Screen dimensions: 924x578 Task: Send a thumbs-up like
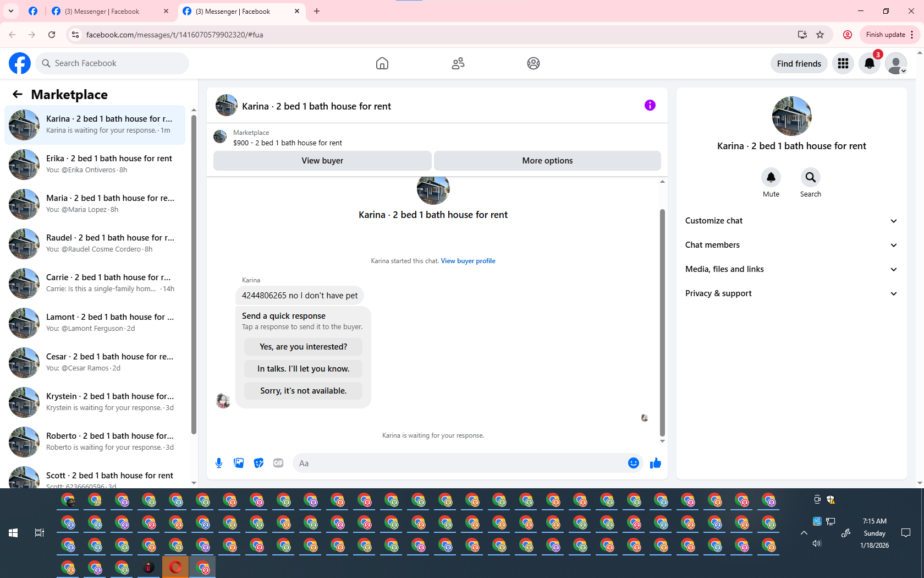point(656,463)
